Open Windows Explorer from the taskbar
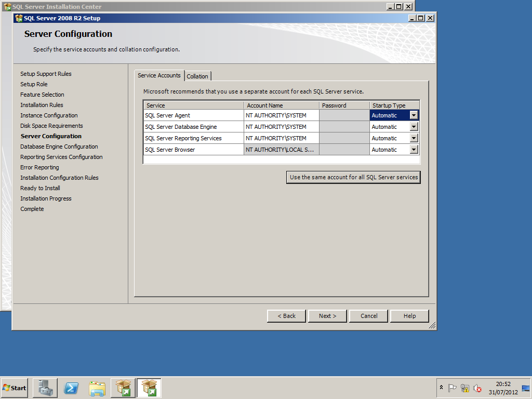 97,388
